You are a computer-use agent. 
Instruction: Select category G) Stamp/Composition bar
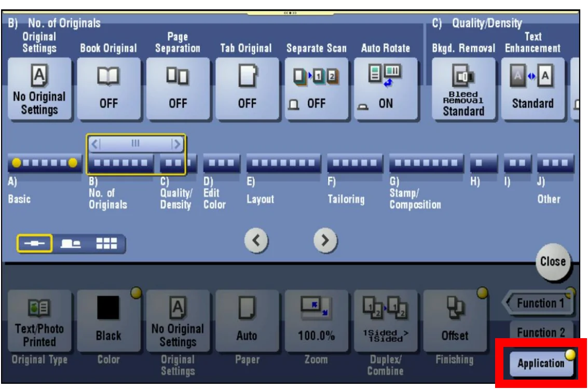[x=427, y=163]
